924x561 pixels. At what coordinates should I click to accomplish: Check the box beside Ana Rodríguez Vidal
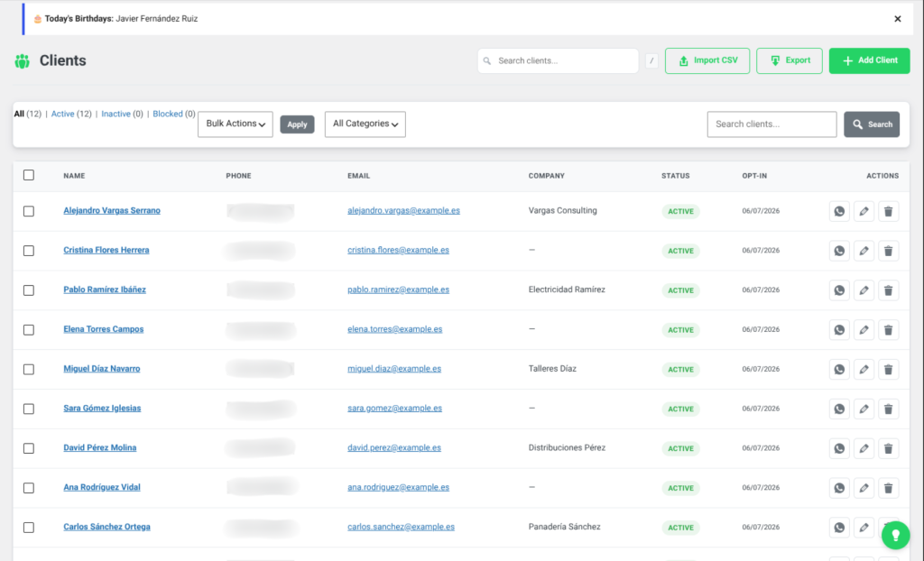(29, 488)
